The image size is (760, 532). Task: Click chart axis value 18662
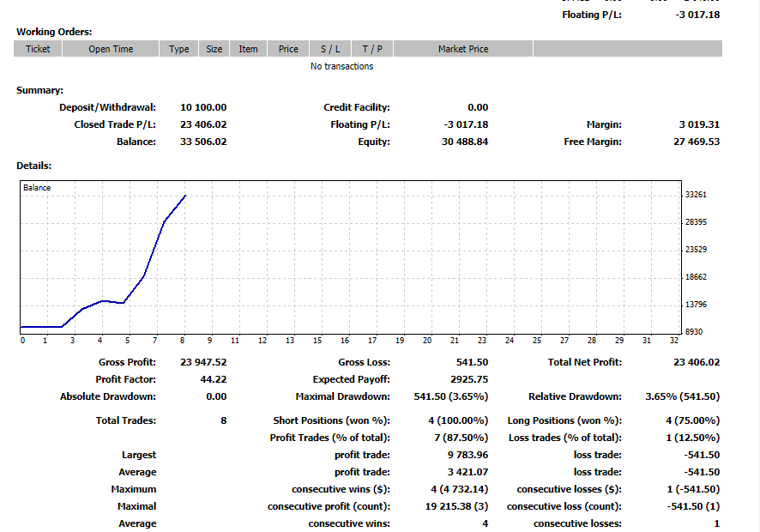pyautogui.click(x=696, y=277)
